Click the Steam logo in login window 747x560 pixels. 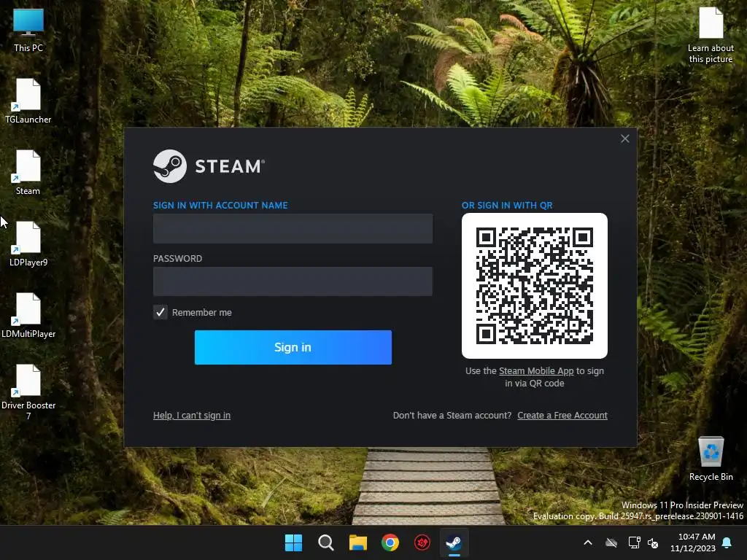point(209,166)
